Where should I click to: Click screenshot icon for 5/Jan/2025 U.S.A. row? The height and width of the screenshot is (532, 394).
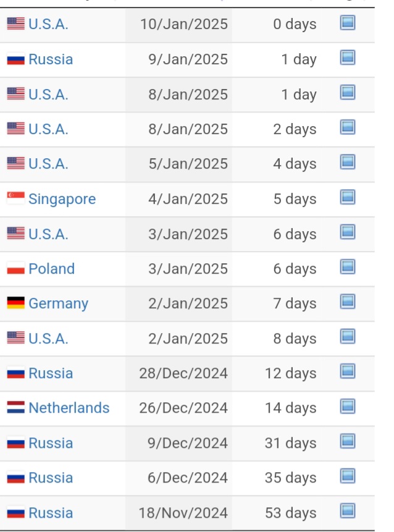(348, 162)
